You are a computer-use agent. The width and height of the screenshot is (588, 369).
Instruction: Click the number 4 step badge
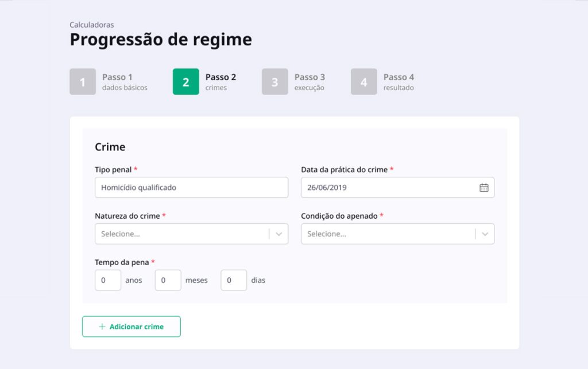(363, 82)
